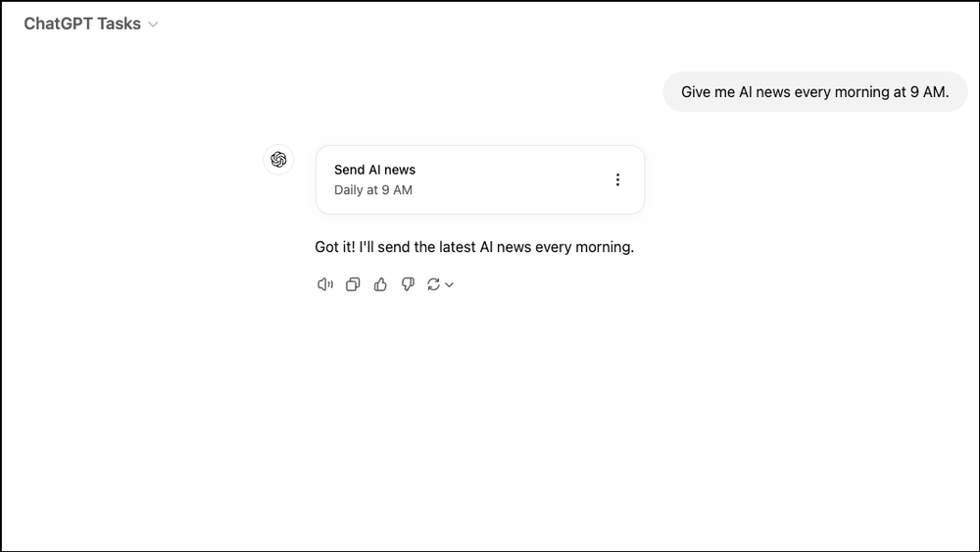Copy the response with the copy icon
The width and height of the screenshot is (980, 552).
tap(353, 284)
